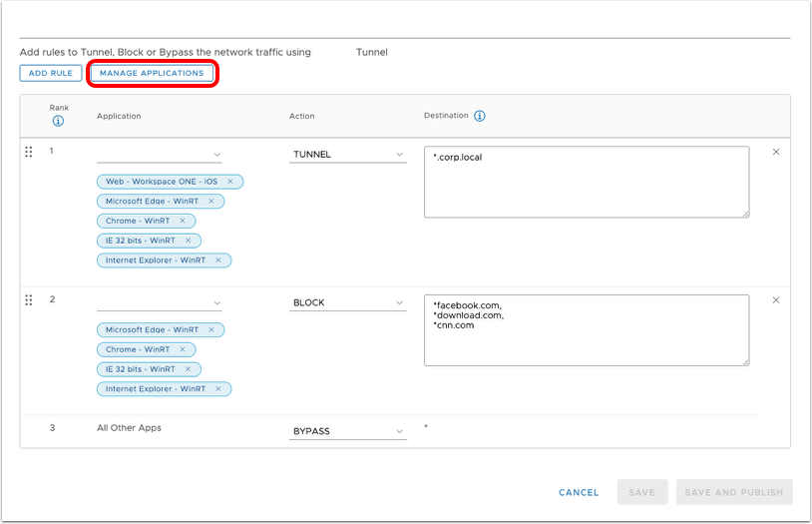Remove Chrome - WinRT from rule 2

point(183,349)
